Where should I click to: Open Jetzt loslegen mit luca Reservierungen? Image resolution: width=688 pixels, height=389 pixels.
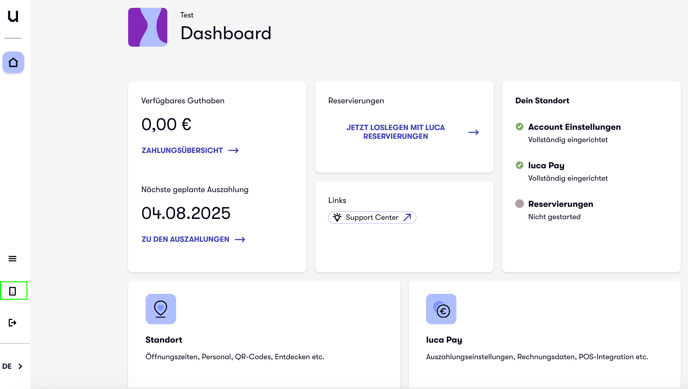pyautogui.click(x=395, y=132)
